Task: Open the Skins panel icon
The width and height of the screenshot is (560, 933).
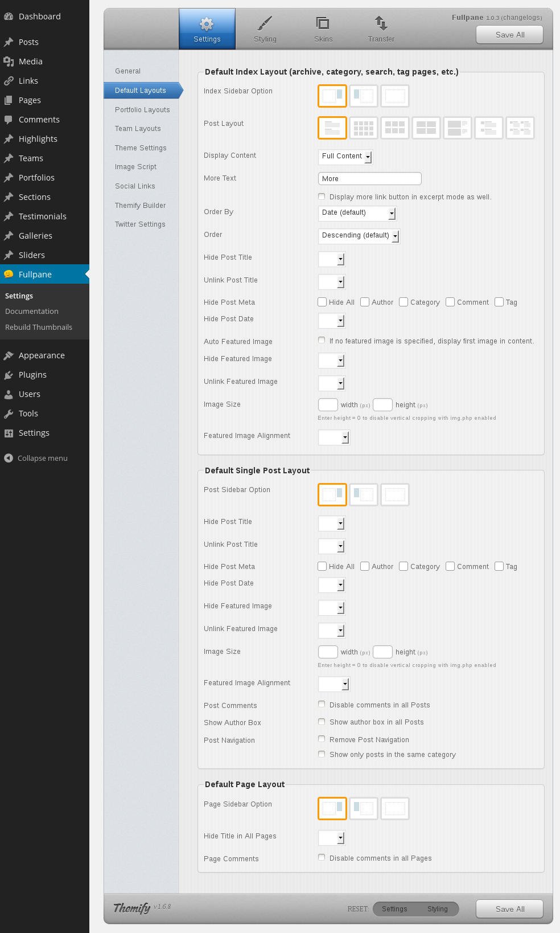Action: click(323, 24)
